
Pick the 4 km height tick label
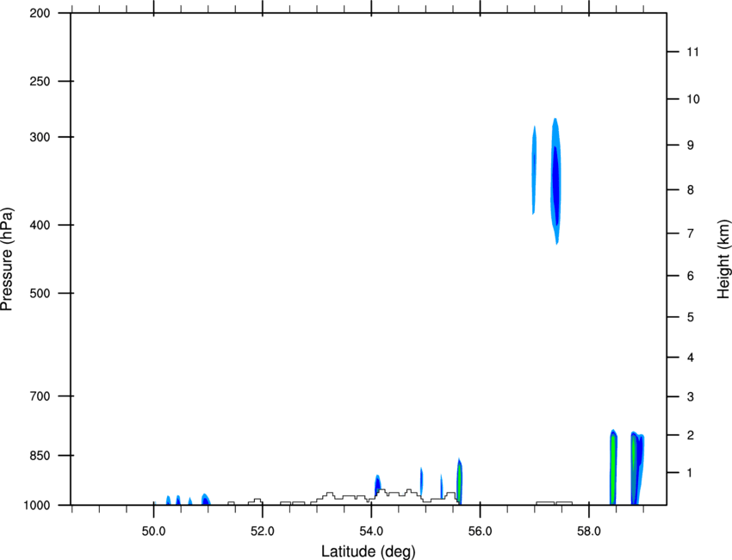tap(691, 358)
